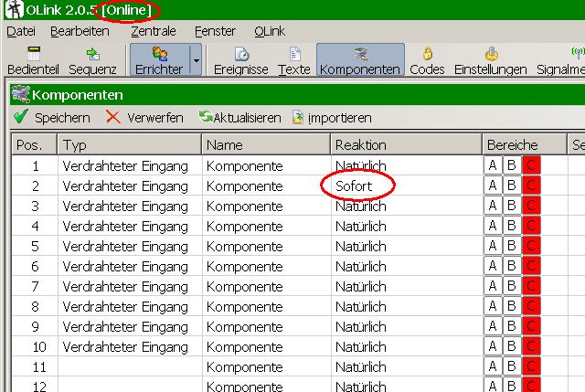The image size is (585, 392).
Task: Click the Komponenten toolbar icon
Action: (360, 60)
